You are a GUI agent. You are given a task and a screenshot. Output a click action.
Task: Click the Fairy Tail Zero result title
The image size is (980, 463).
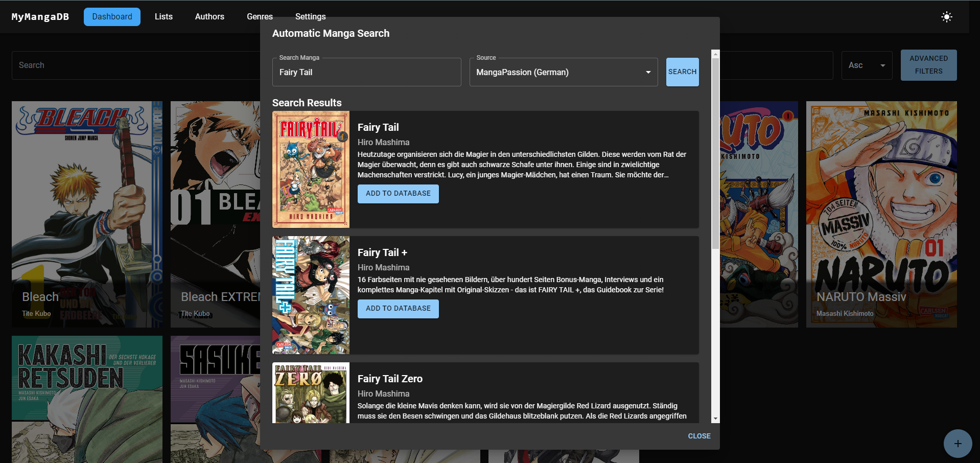390,379
